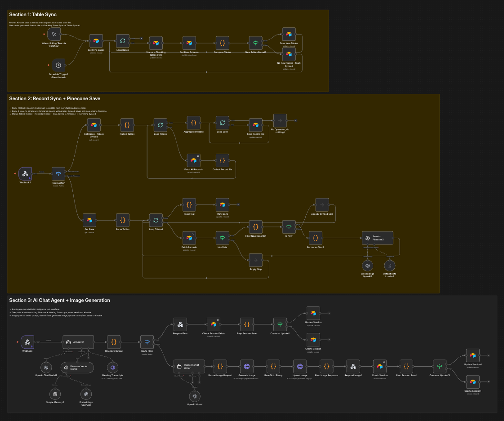
Task: Click the Simple Memory2 node
Action: 55,394
